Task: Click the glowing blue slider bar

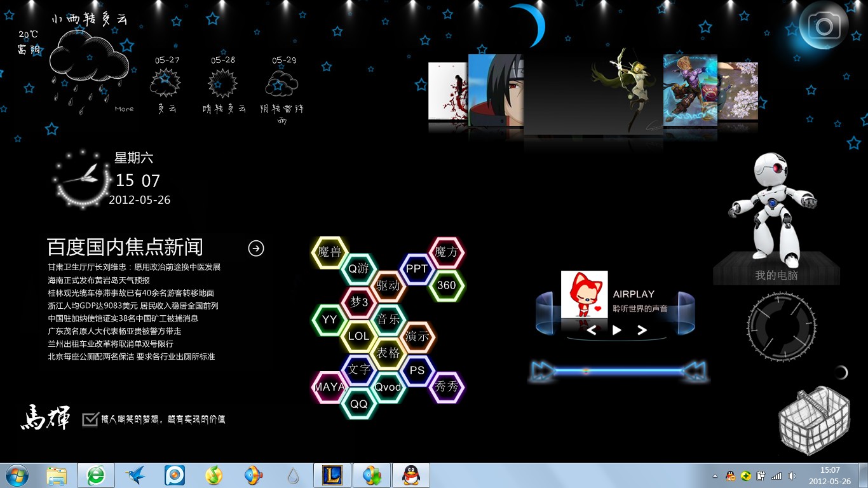Action: (x=618, y=371)
